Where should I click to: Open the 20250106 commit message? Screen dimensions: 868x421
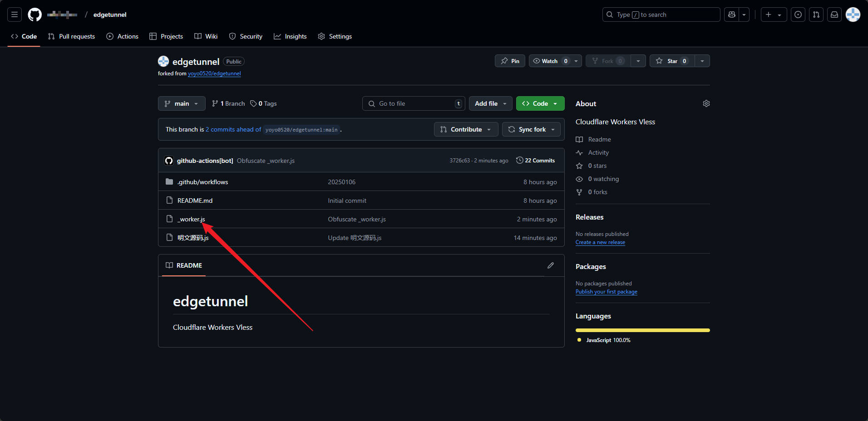click(341, 182)
